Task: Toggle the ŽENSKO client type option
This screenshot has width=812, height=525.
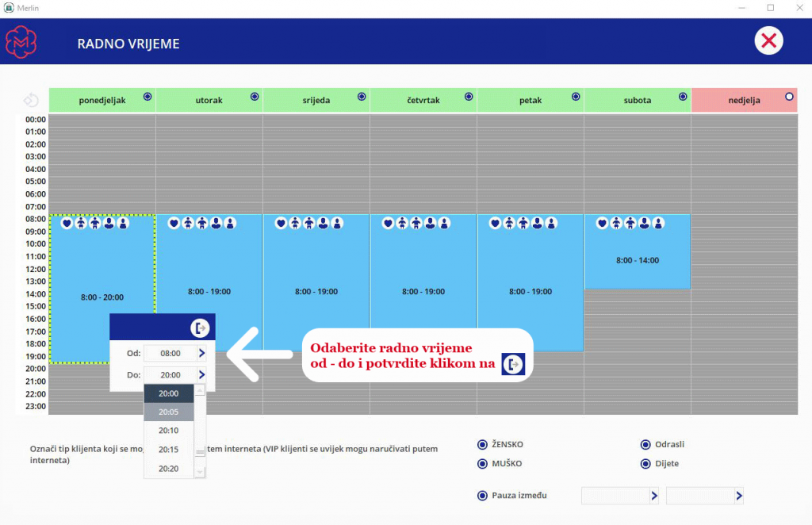Action: (482, 445)
